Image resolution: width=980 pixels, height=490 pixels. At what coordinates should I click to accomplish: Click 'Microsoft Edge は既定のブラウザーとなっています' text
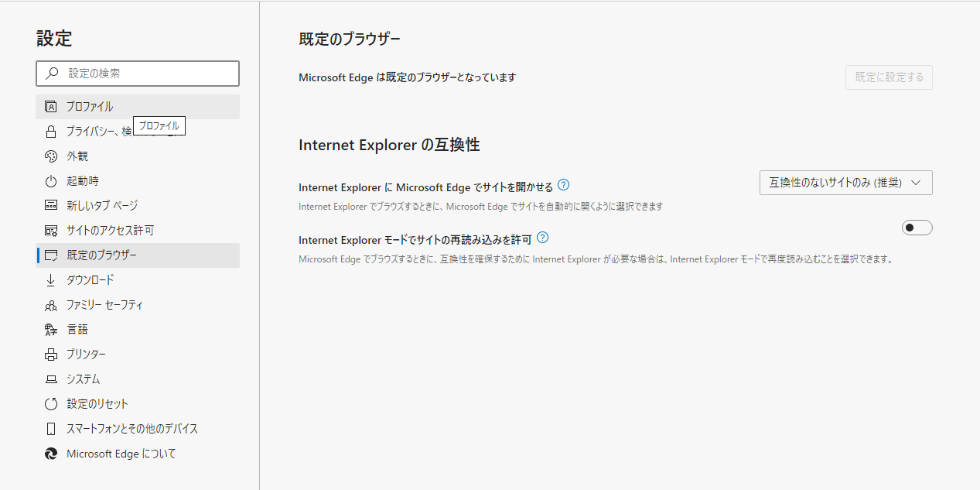point(407,77)
